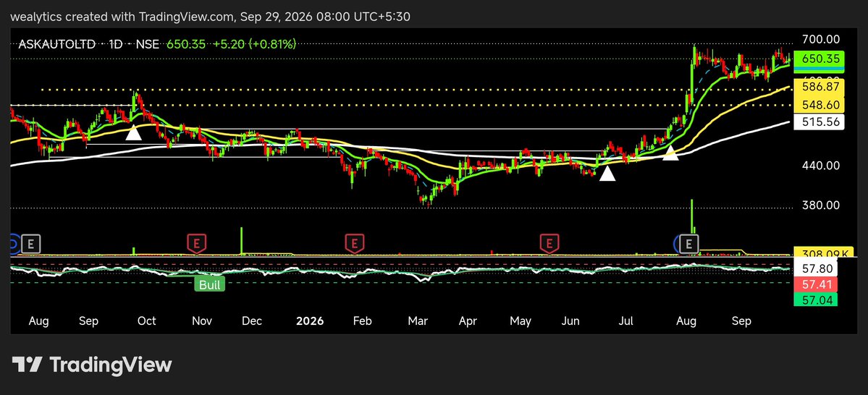868x395 pixels.
Task: Click the green 57.04 indicator value
Action: [816, 300]
